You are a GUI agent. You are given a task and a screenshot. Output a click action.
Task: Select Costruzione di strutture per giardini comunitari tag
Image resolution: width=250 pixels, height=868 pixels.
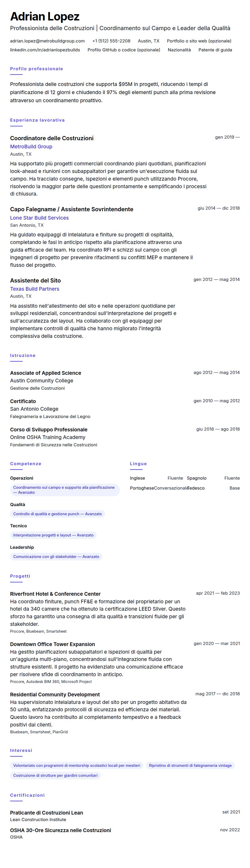pyautogui.click(x=55, y=775)
